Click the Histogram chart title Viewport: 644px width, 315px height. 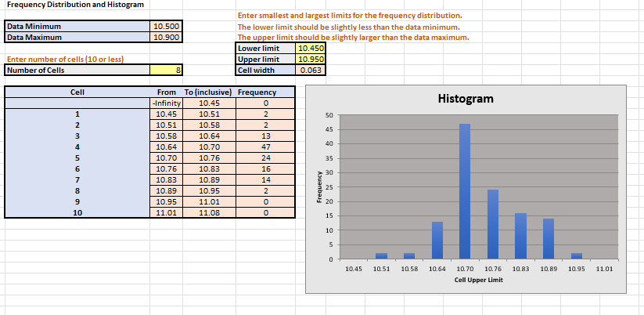click(466, 99)
